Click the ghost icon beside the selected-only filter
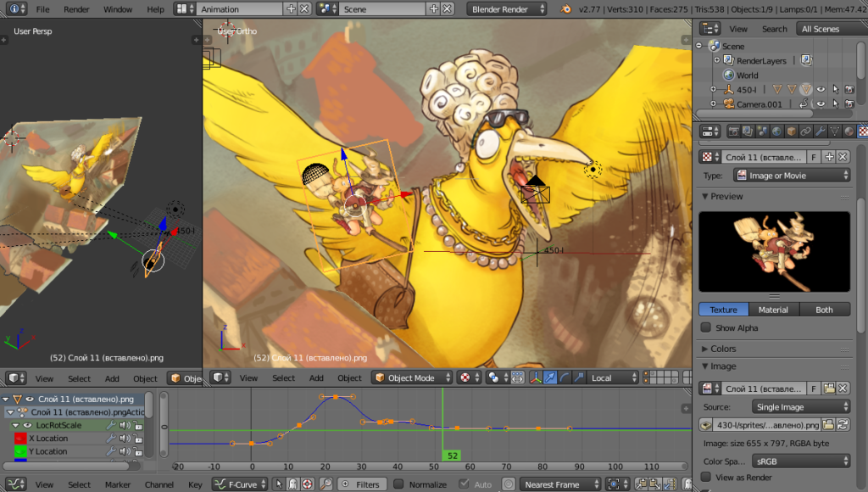Image resolution: width=868 pixels, height=492 pixels. (x=292, y=484)
